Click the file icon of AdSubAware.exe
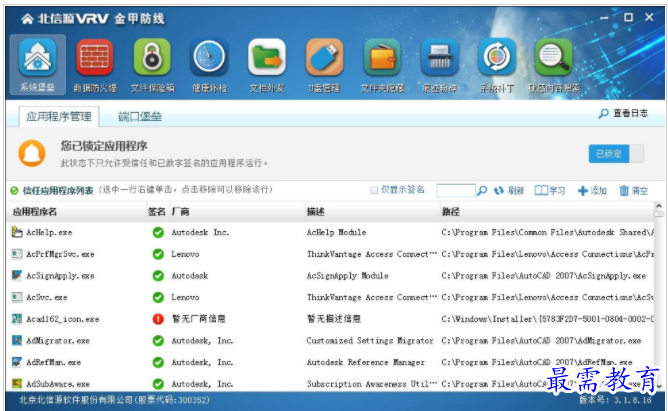The width and height of the screenshot is (668, 411). (17, 384)
